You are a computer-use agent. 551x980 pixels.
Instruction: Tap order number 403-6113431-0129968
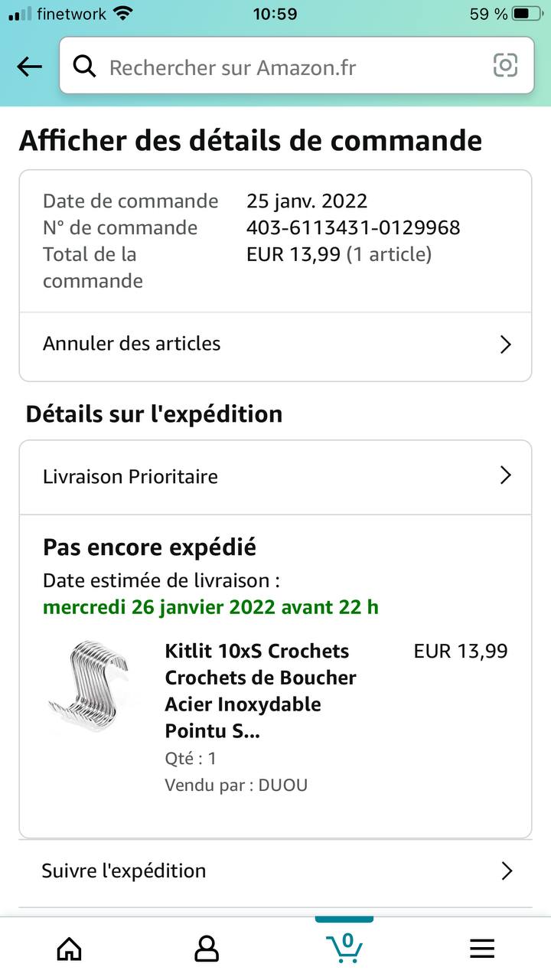click(x=353, y=227)
